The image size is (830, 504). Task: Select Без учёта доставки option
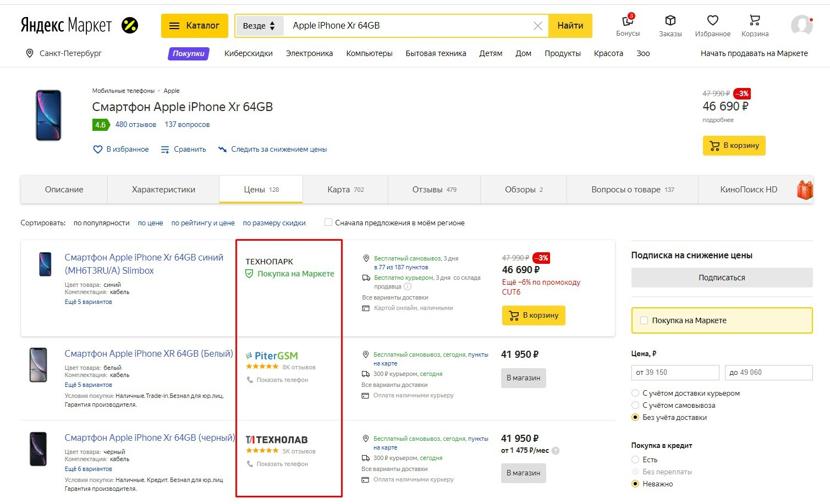636,417
